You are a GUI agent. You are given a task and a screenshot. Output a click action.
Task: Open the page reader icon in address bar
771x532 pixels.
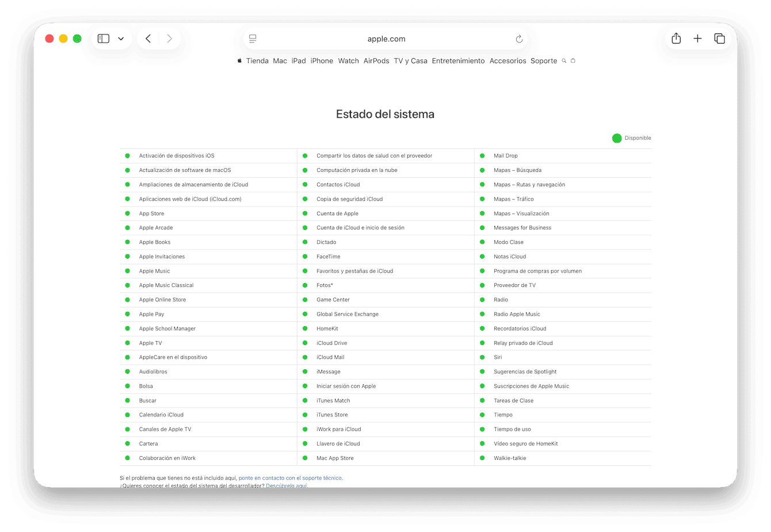point(253,39)
